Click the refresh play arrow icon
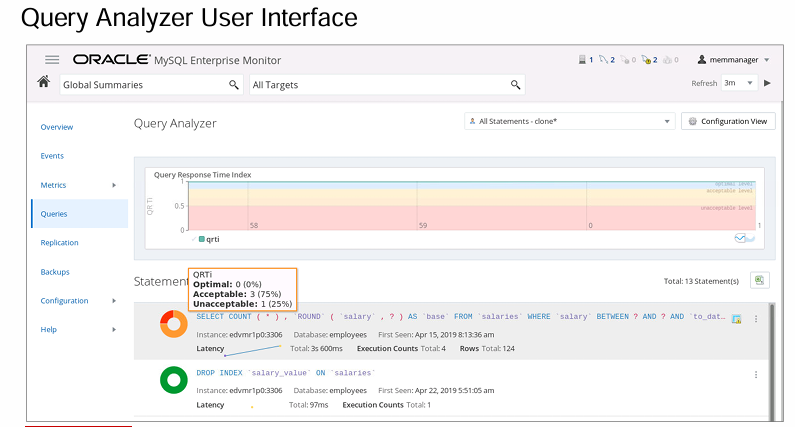Viewport: 795px width, 427px height. tap(767, 83)
